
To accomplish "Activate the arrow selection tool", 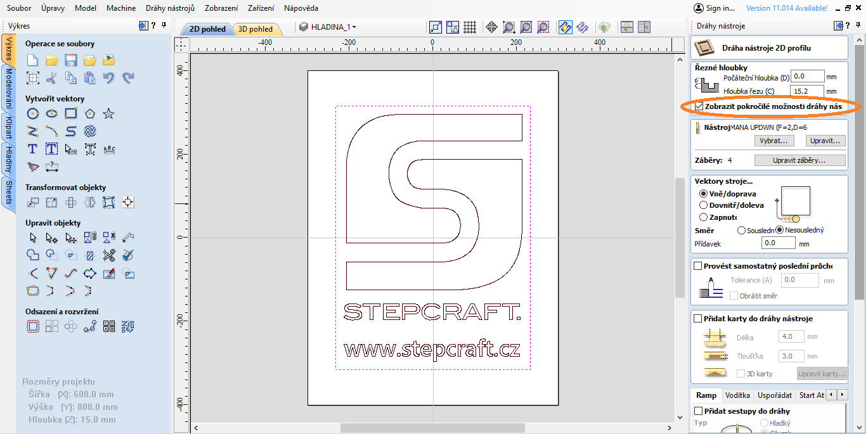I will pyautogui.click(x=33, y=238).
